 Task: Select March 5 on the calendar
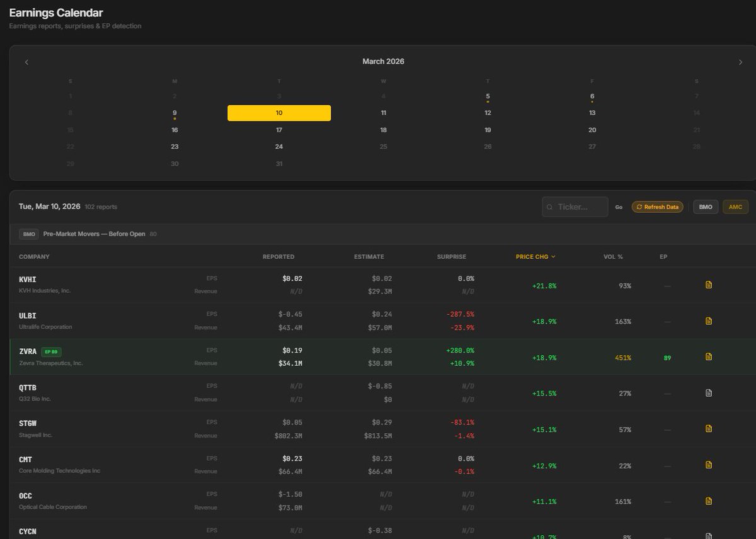pos(488,96)
